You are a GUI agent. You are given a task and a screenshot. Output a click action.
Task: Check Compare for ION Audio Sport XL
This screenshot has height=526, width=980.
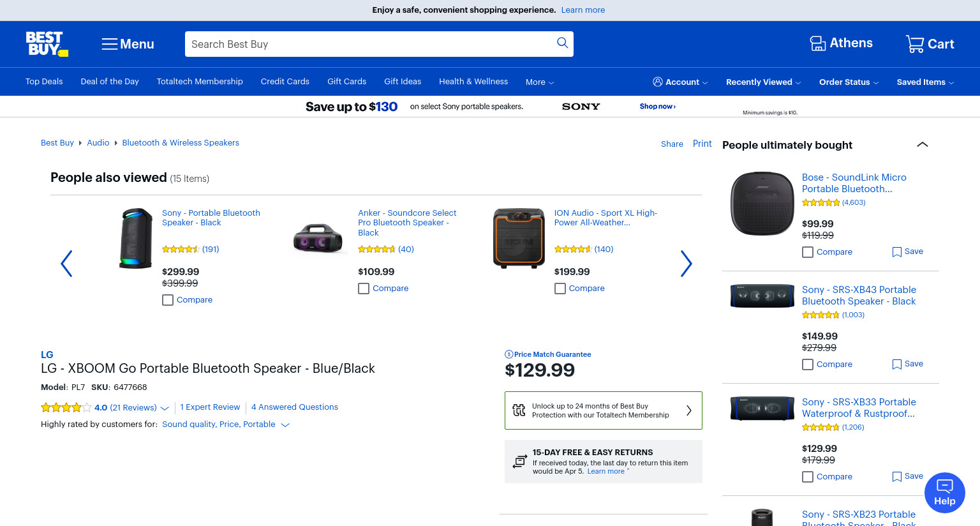pos(560,289)
